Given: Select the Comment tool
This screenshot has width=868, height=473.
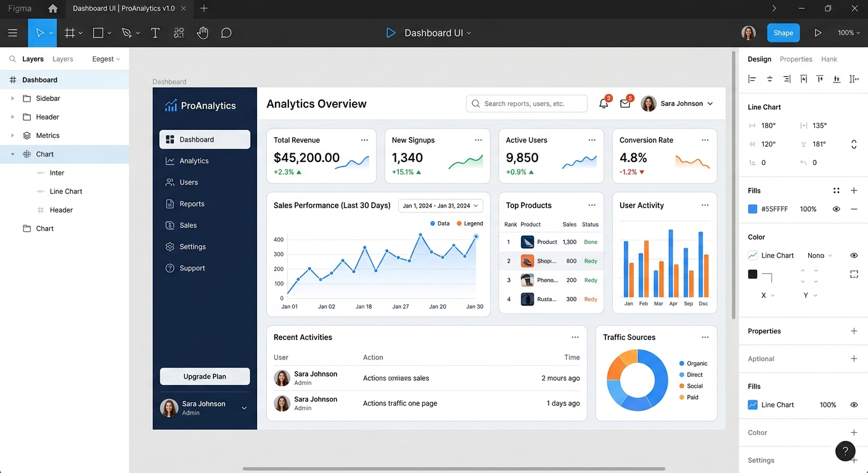Looking at the screenshot, I should (x=226, y=33).
